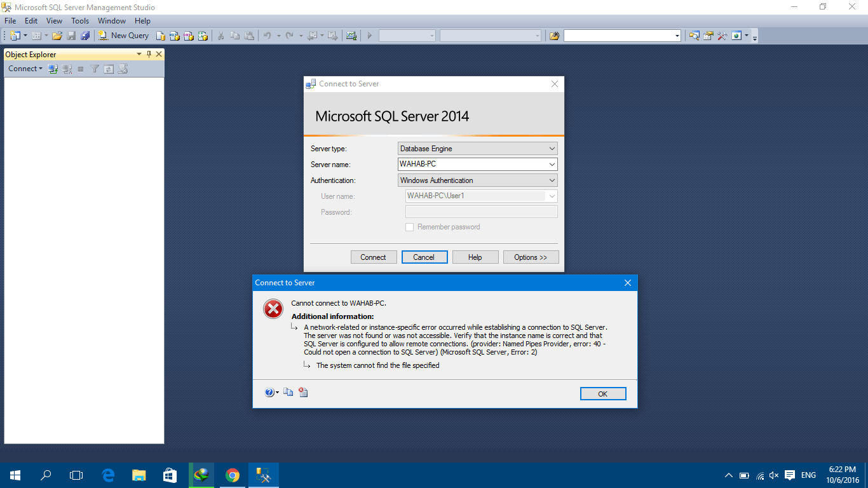868x488 pixels.
Task: Click the Options >> button
Action: [x=531, y=257]
